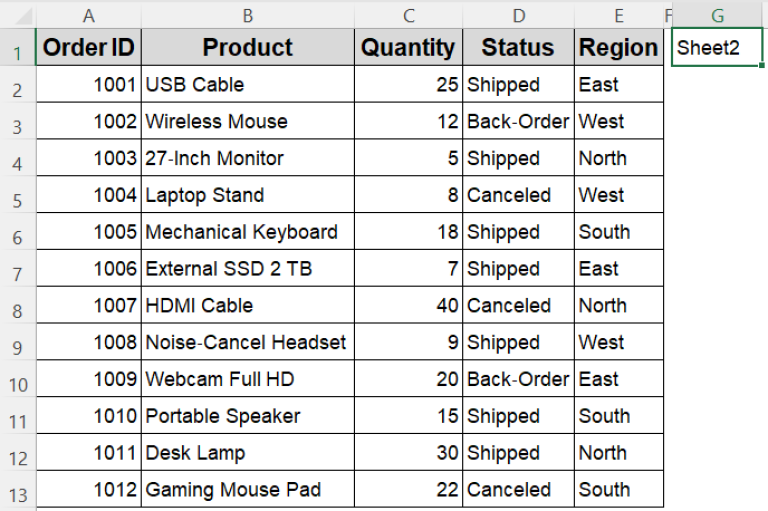Select the Wireless Mouse cell
Viewport: 768px width, 511px height.
tap(247, 122)
